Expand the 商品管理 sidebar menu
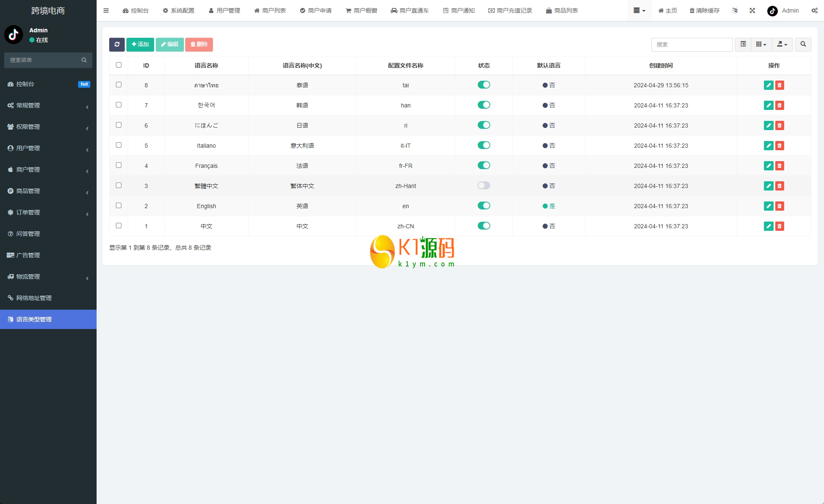 48,191
